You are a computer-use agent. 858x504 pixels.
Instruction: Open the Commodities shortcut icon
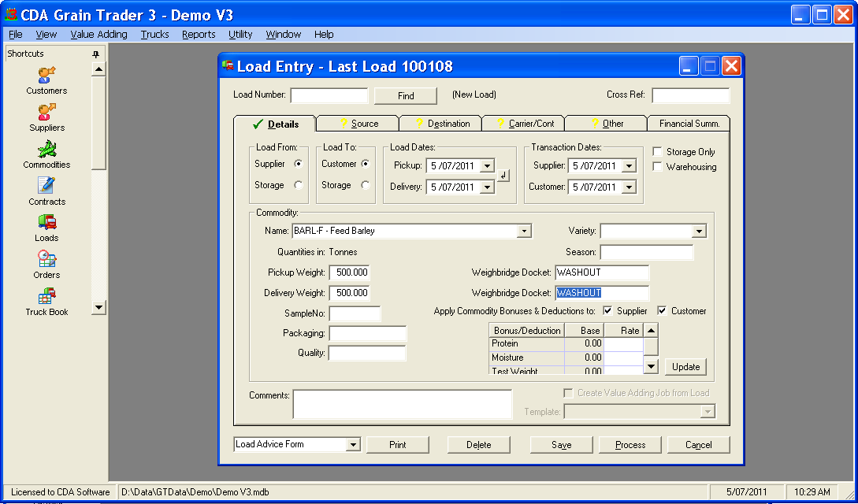click(46, 150)
